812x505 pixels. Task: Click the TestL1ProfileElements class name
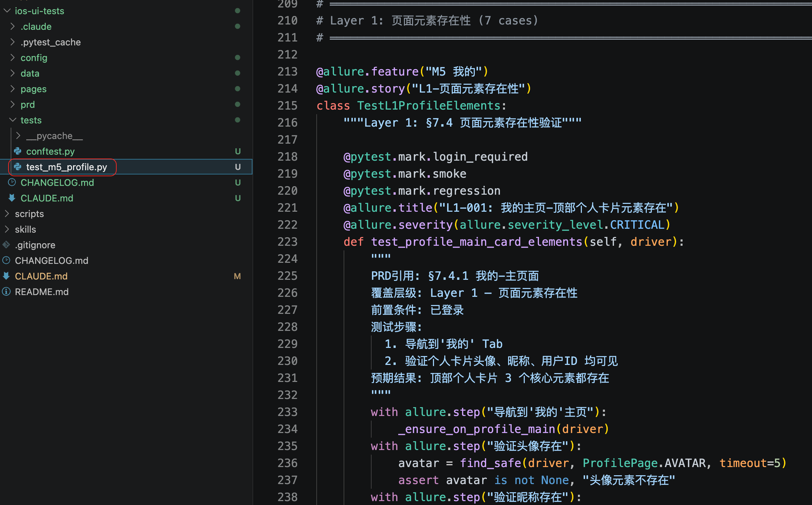pyautogui.click(x=428, y=106)
